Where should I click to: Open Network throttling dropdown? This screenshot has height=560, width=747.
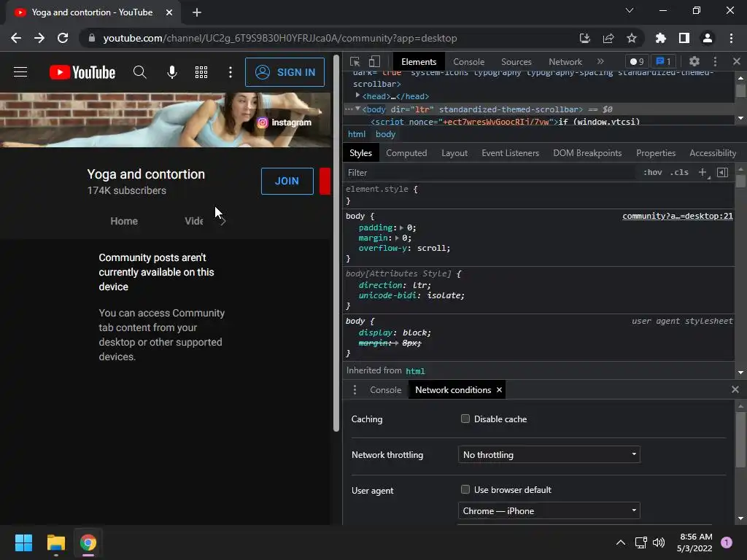click(x=549, y=455)
